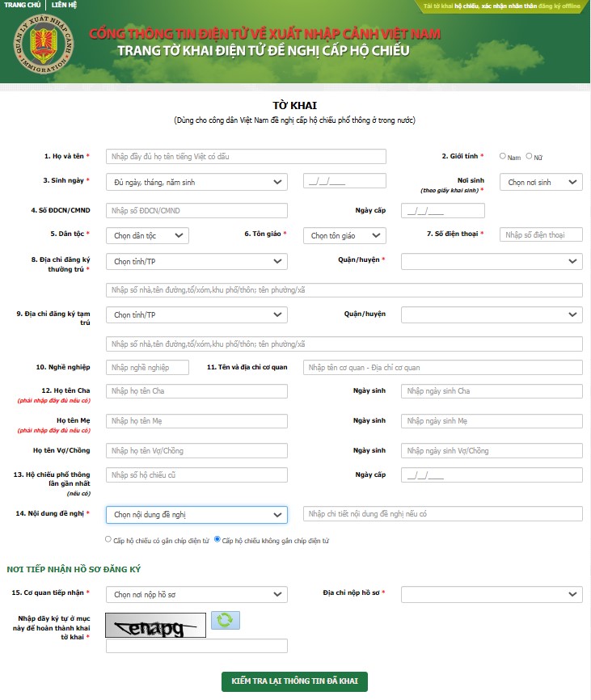The height and width of the screenshot is (700, 591).
Task: Click the temporary address street detail field
Action: coord(344,344)
